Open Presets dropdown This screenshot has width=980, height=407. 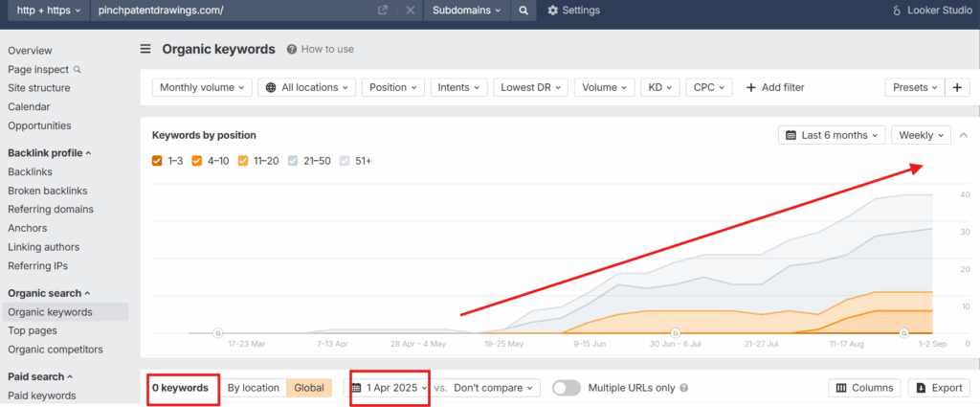click(915, 87)
